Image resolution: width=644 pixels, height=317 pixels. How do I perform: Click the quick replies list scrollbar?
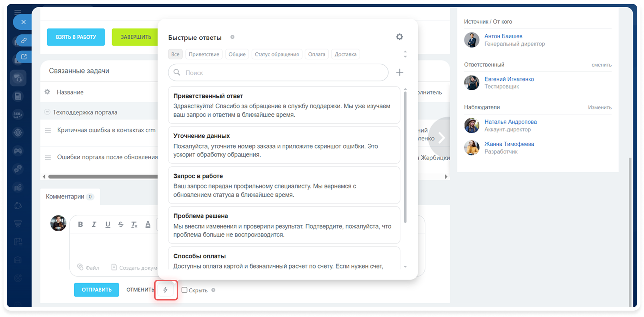tap(405, 157)
